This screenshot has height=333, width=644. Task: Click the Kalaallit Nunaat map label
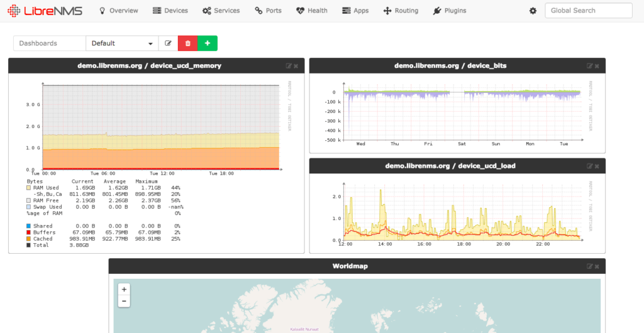[x=304, y=329]
